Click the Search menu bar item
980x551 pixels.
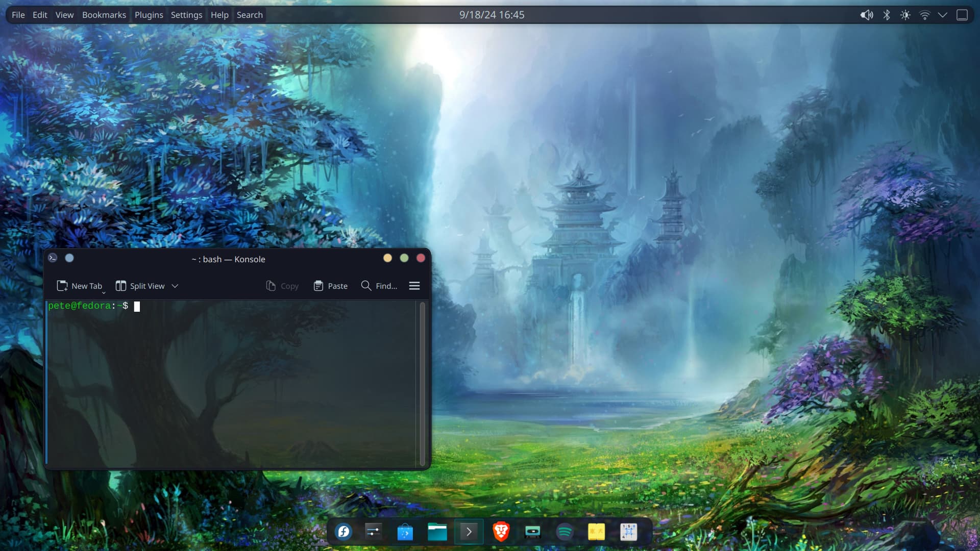(x=250, y=15)
